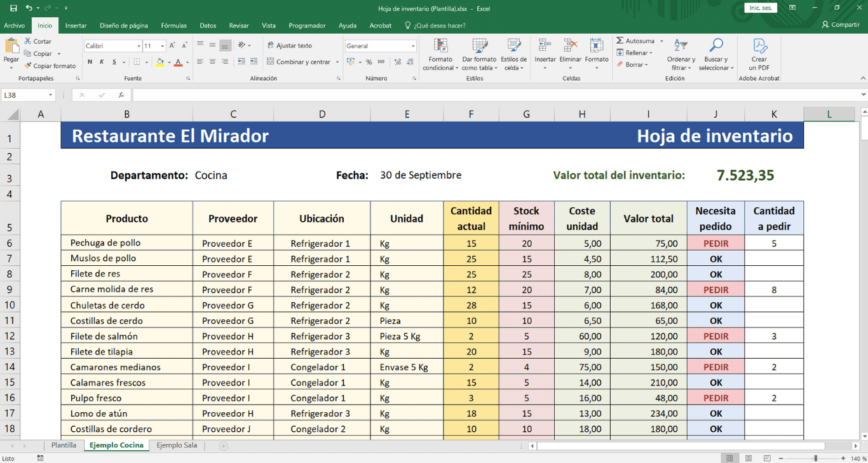Image resolution: width=868 pixels, height=463 pixels.
Task: Switch to the Ejemplo Sala sheet
Action: point(177,445)
